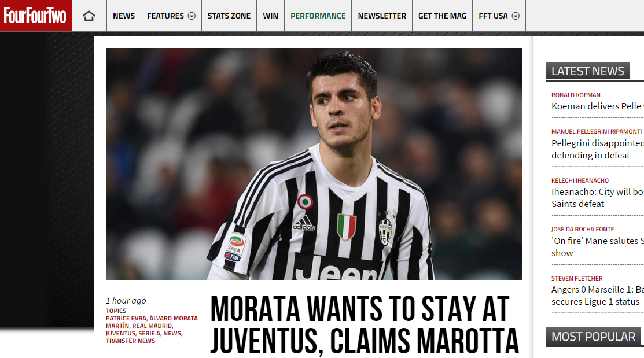Click the Morata wants to stay headline
The width and height of the screenshot is (644, 358).
pos(365,324)
